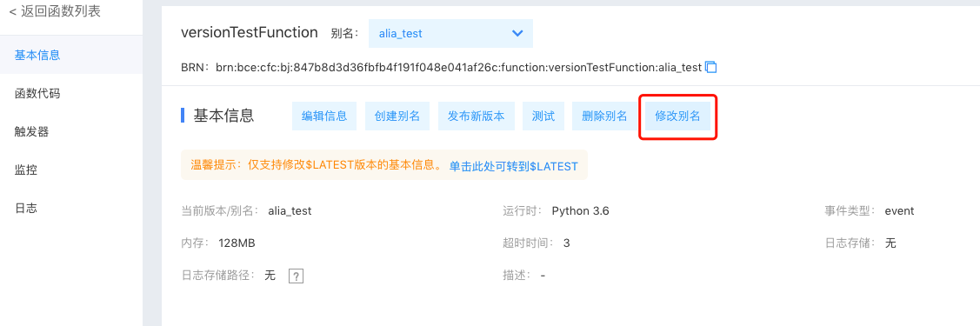This screenshot has height=326, width=980.
Task: Open the help icon beside 日志存储路径
Action: pyautogui.click(x=296, y=276)
